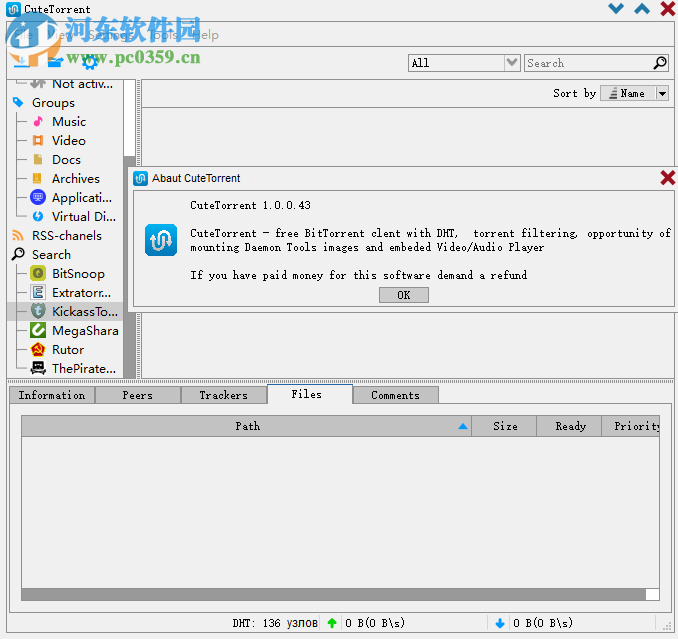Click the Archives group icon
Image resolution: width=678 pixels, height=639 pixels.
click(38, 178)
